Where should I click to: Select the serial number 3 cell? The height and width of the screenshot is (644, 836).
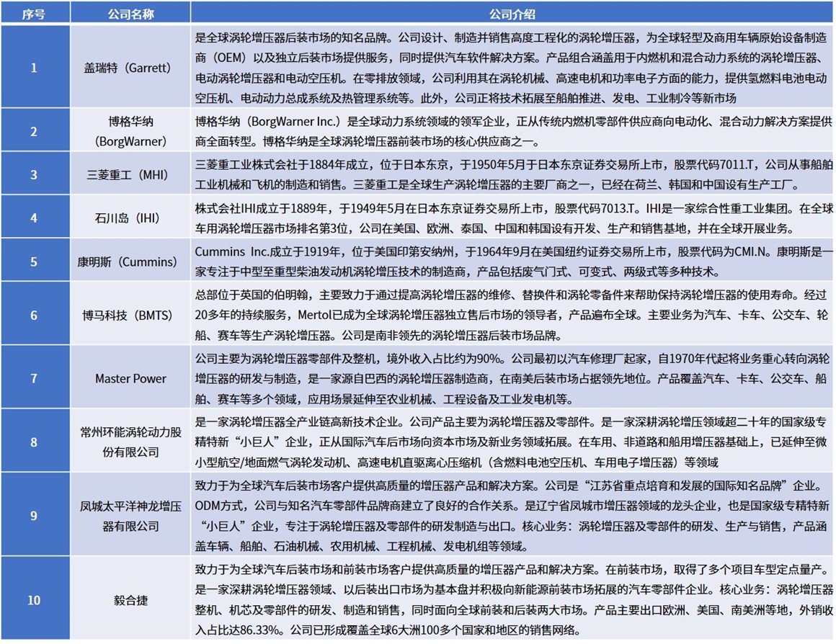(35, 174)
